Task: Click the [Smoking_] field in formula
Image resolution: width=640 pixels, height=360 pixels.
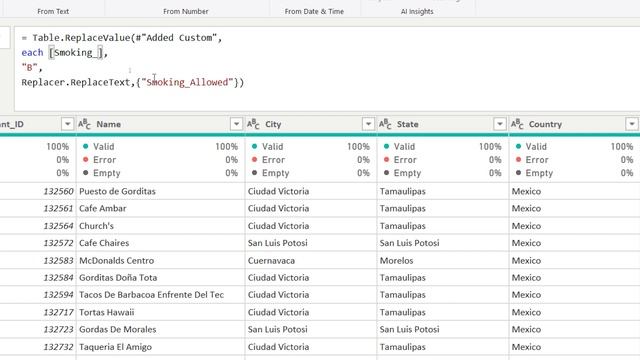Action: (x=76, y=53)
